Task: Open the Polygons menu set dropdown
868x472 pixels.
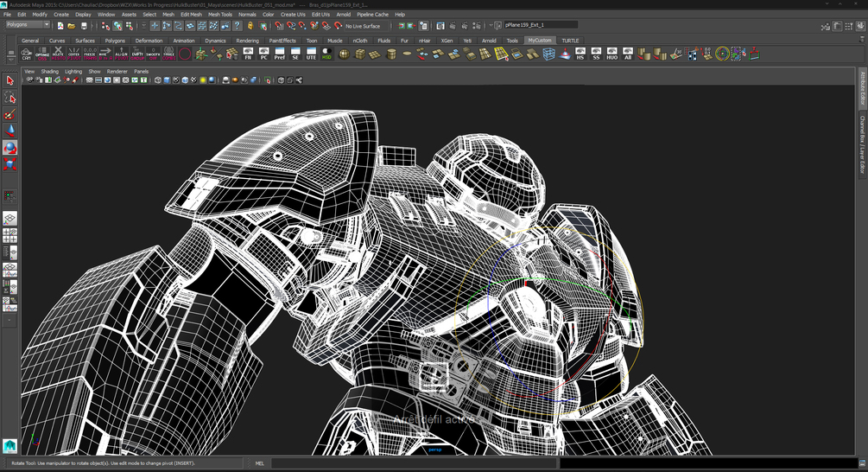Action: coord(28,25)
